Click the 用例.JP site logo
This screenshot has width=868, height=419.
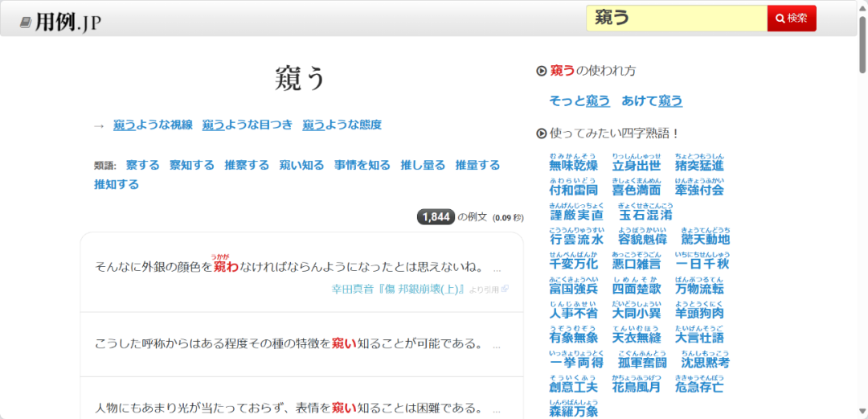[60, 22]
